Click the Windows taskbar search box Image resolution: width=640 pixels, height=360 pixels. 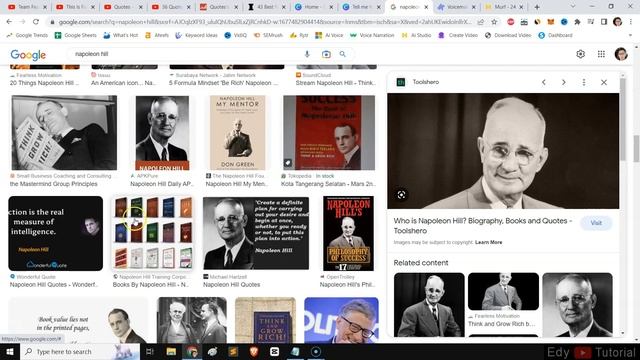click(80, 351)
